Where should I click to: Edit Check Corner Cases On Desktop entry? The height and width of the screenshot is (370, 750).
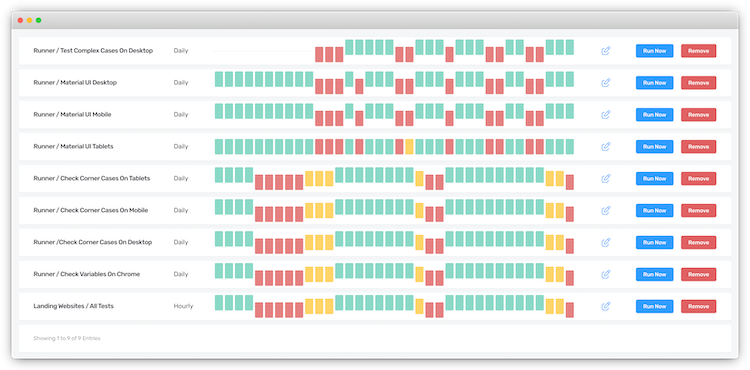(606, 242)
